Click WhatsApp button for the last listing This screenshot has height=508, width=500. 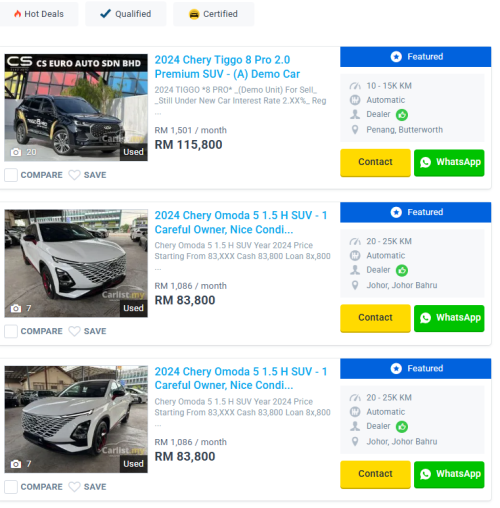[449, 474]
